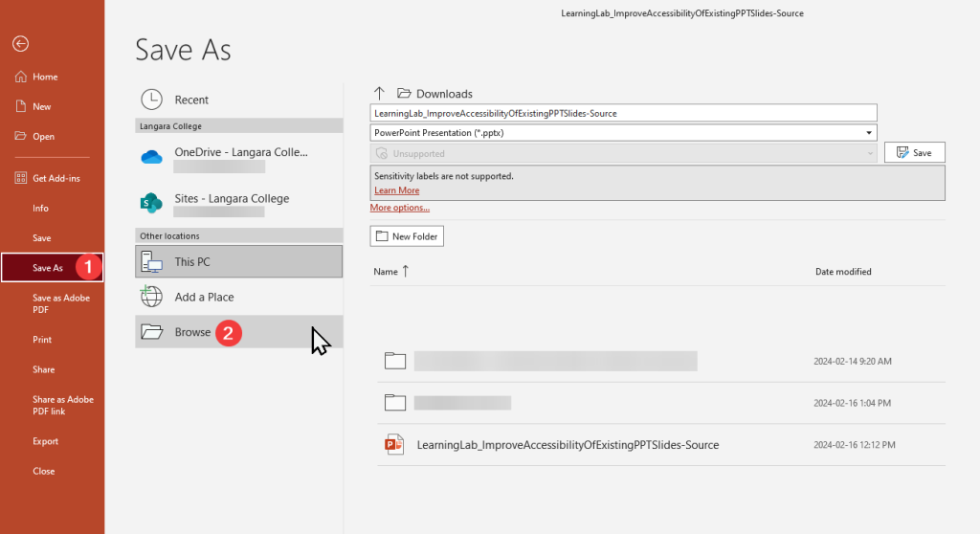Create a New Folder
This screenshot has height=534, width=980.
(407, 236)
